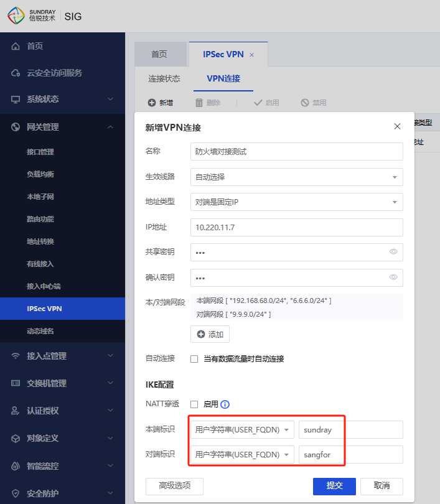Enable the NATT穿透 启用 checkbox
This screenshot has width=440, height=504.
pos(194,404)
